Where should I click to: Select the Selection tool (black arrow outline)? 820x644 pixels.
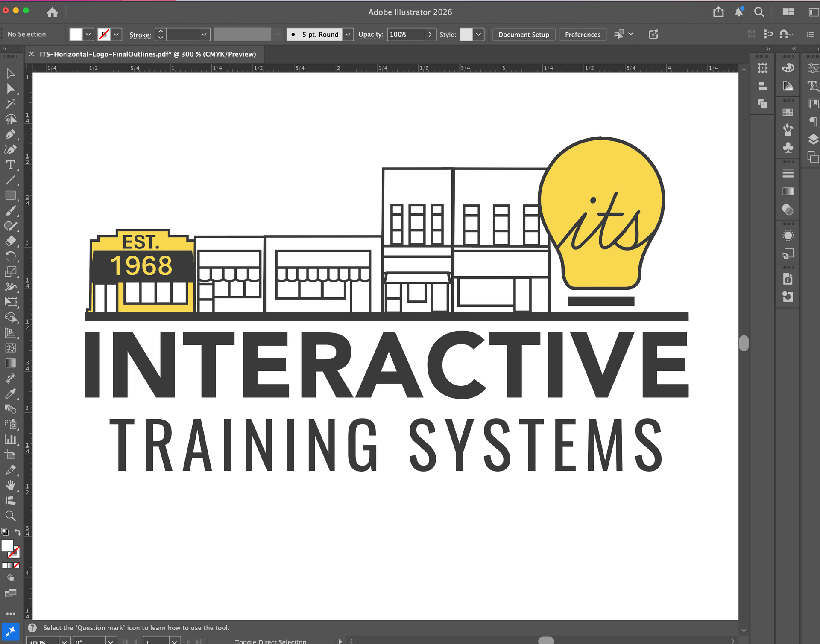[x=11, y=73]
